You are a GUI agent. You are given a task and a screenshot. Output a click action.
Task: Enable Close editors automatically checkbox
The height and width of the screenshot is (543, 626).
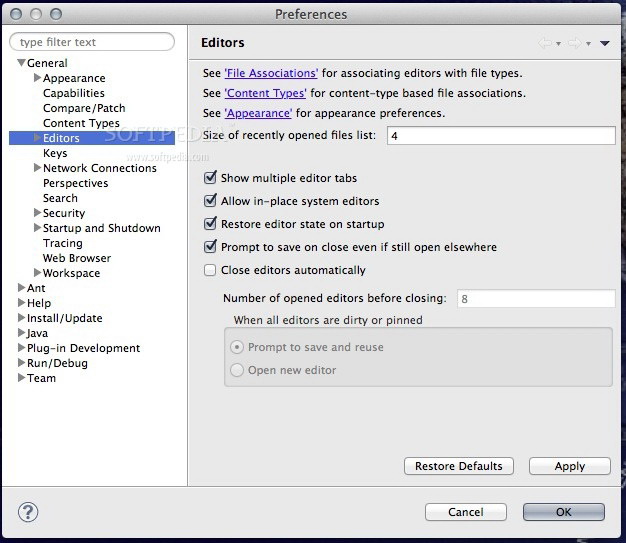pos(210,270)
